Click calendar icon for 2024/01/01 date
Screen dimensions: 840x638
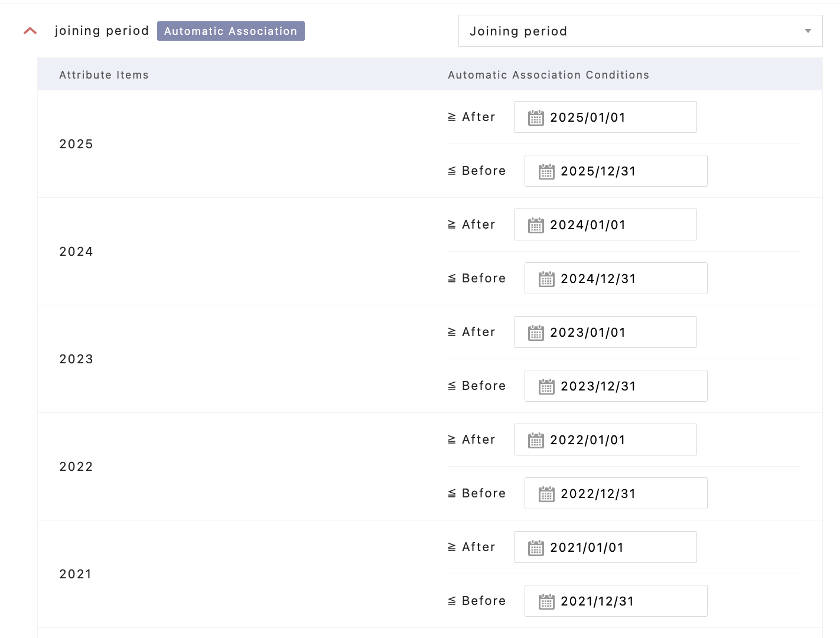[535, 225]
